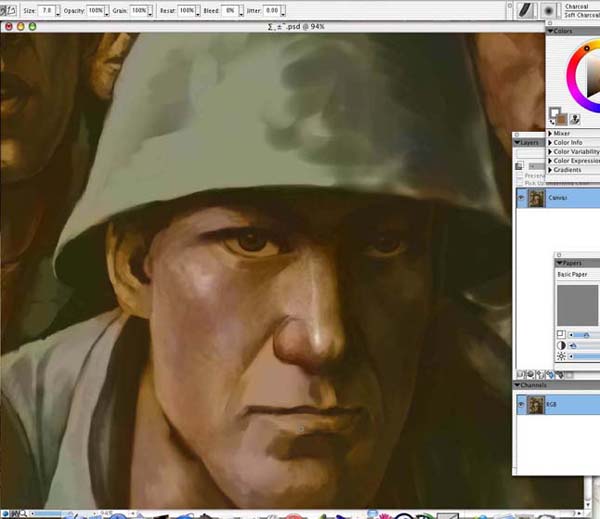Select the RGB channel row
This screenshot has width=600, height=519.
pos(558,405)
